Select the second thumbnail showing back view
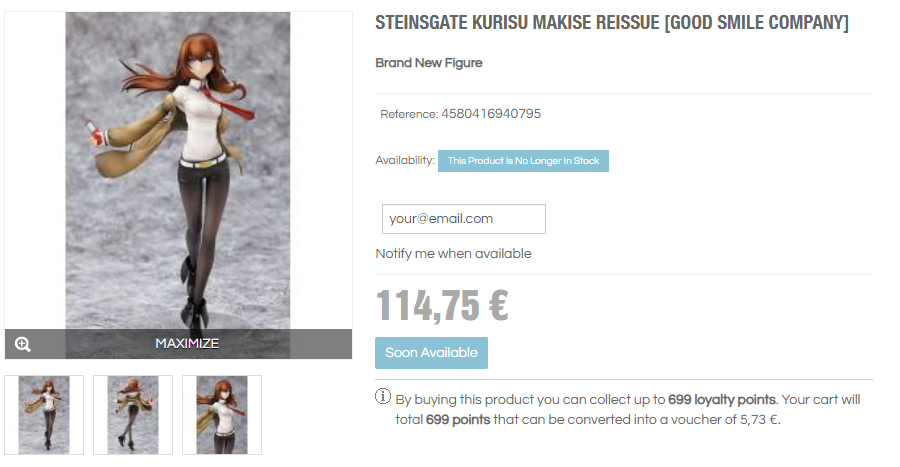Image resolution: width=900 pixels, height=467 pixels. (133, 415)
